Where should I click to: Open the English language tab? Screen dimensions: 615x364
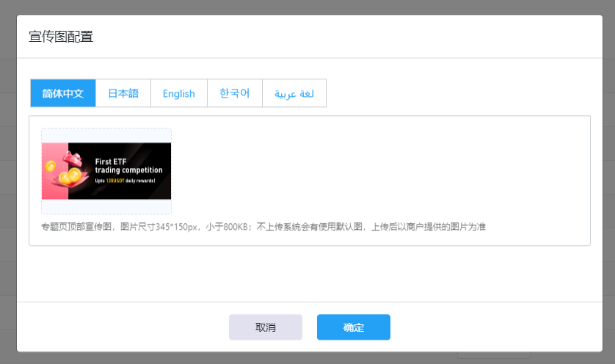click(x=179, y=93)
